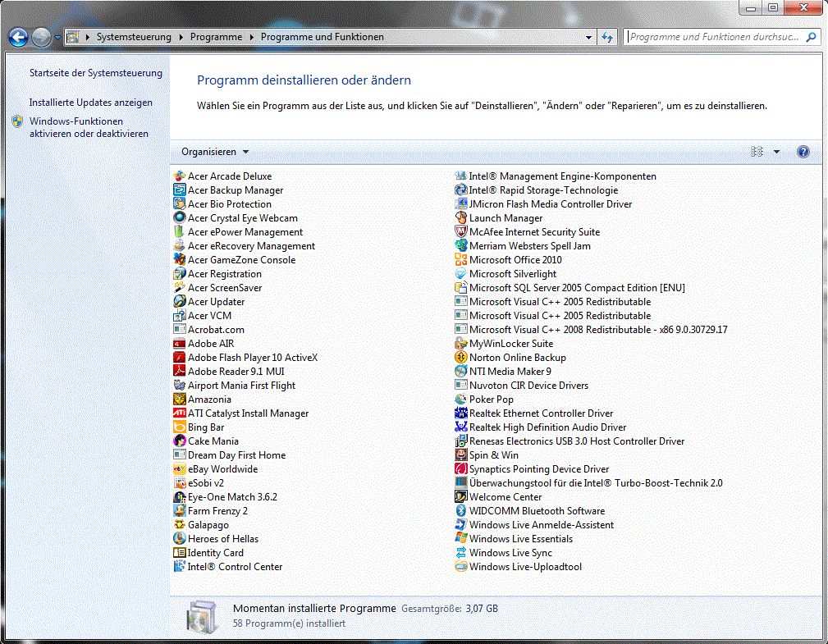Select Intel® Rapid Storage-Technologie entry
This screenshot has width=828, height=644.
click(x=537, y=190)
